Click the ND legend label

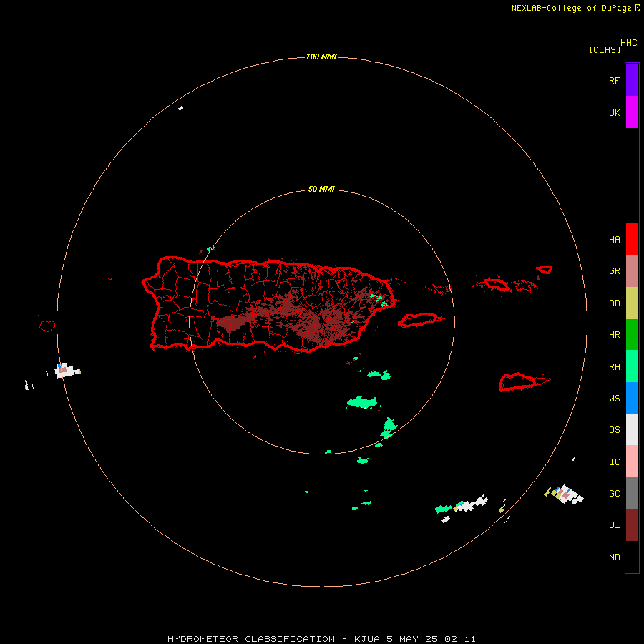(x=614, y=557)
